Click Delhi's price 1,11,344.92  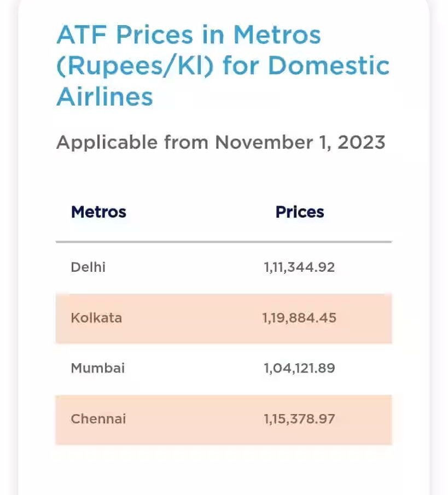point(299,267)
